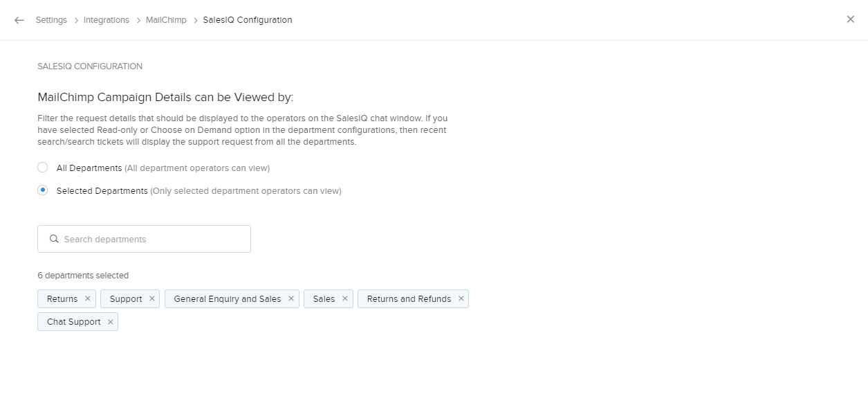This screenshot has height=394, width=868.
Task: Navigate to MailChimp breadcrumb
Action: coord(166,20)
